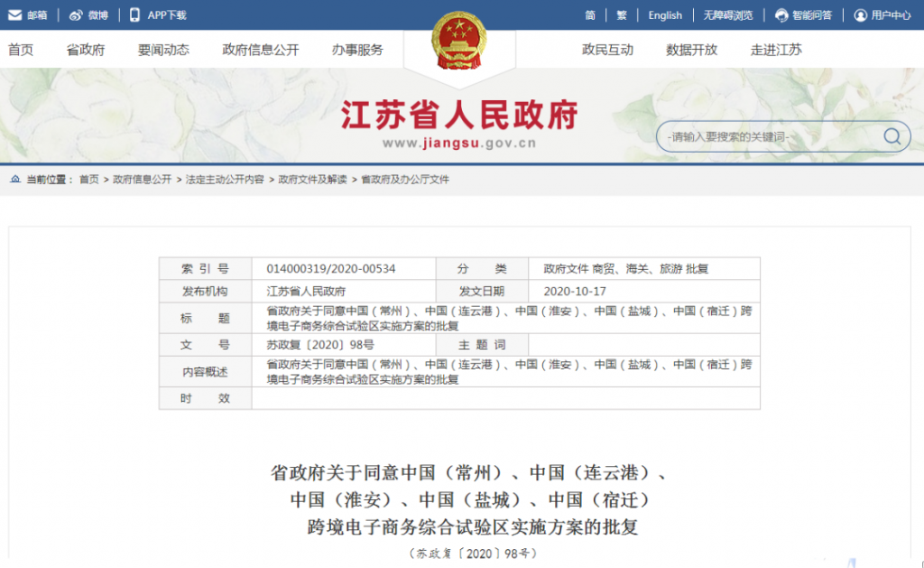The width and height of the screenshot is (924, 568).
Task: Click breadcrumb 政府文件及解读 link
Action: pyautogui.click(x=312, y=180)
